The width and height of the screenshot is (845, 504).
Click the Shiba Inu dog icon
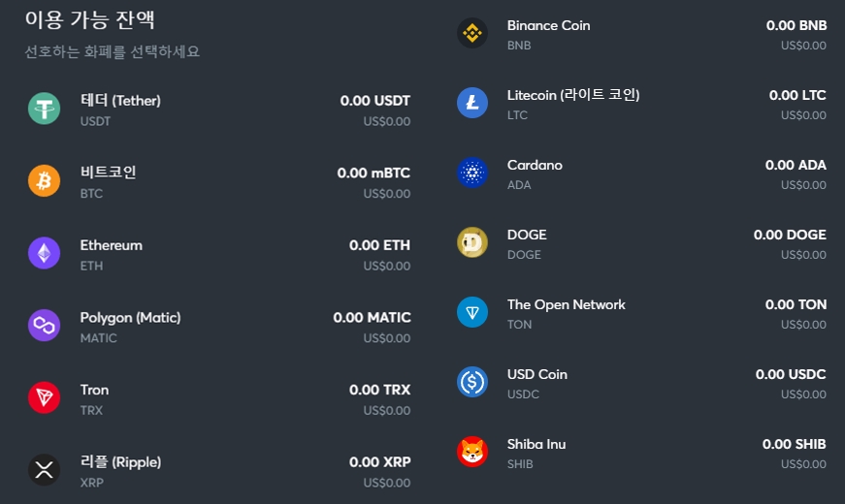tap(472, 452)
